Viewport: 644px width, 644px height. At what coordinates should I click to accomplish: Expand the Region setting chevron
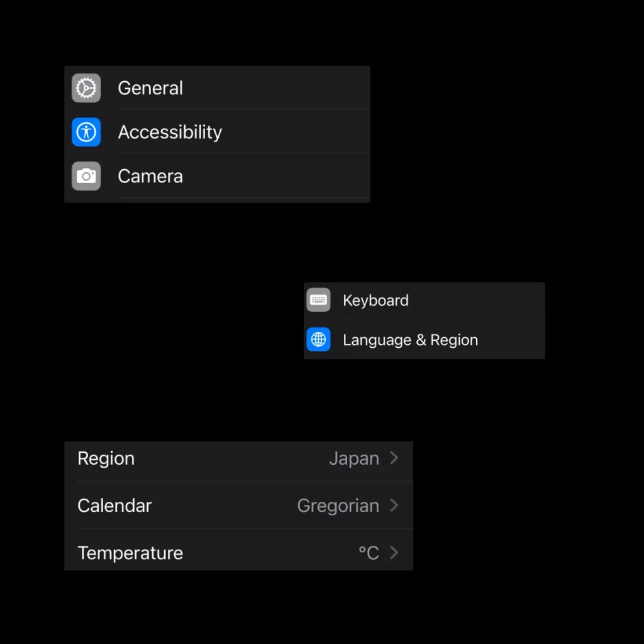click(395, 458)
